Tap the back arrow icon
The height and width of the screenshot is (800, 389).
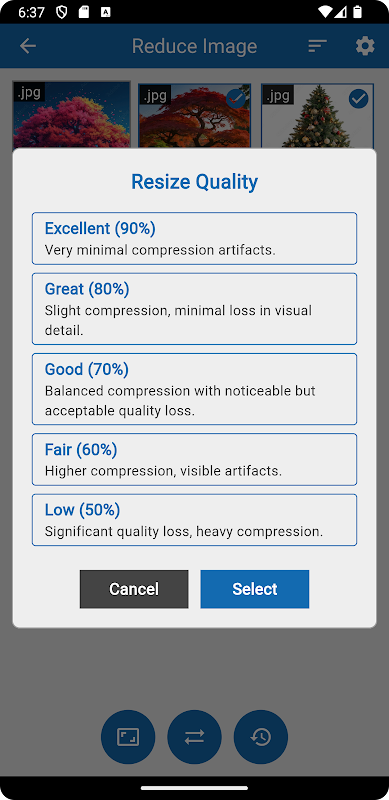[28, 46]
